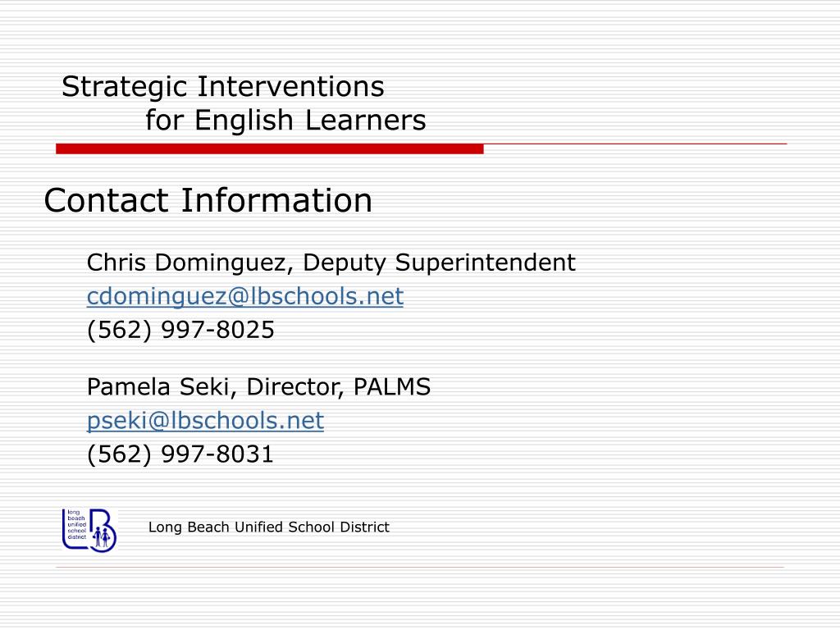This screenshot has height=630, width=840.
Task: Click the word 'PALMS' in Pamela's title
Action: pyautogui.click(x=392, y=387)
